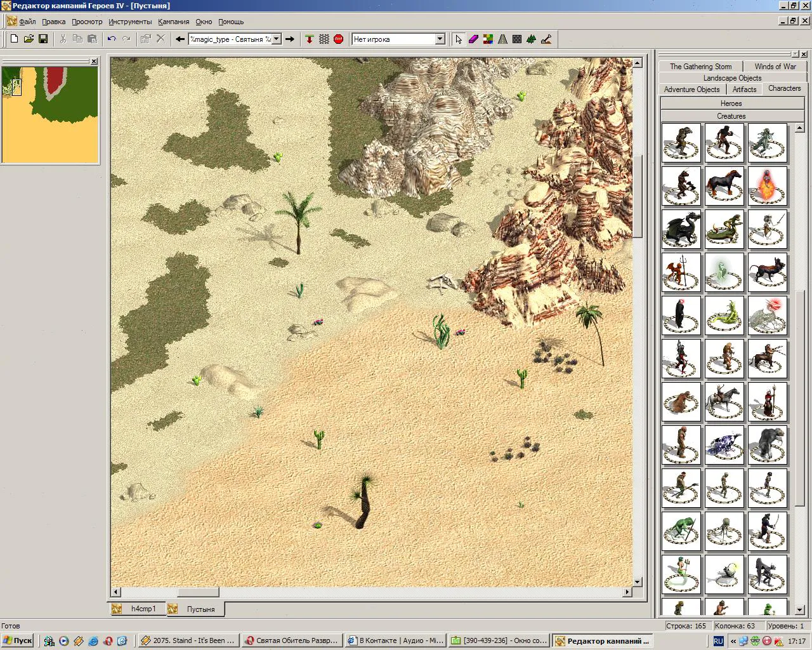
Task: Collapse the Creatures section header
Action: tap(731, 116)
